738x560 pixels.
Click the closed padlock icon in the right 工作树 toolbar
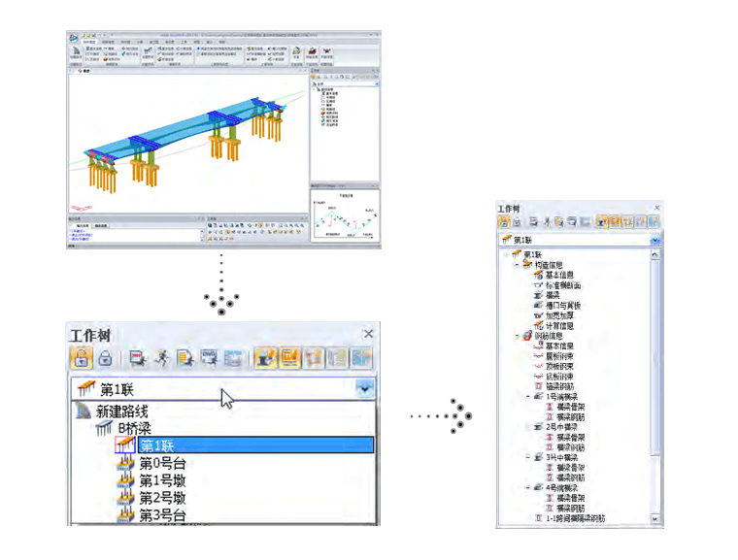tap(517, 221)
